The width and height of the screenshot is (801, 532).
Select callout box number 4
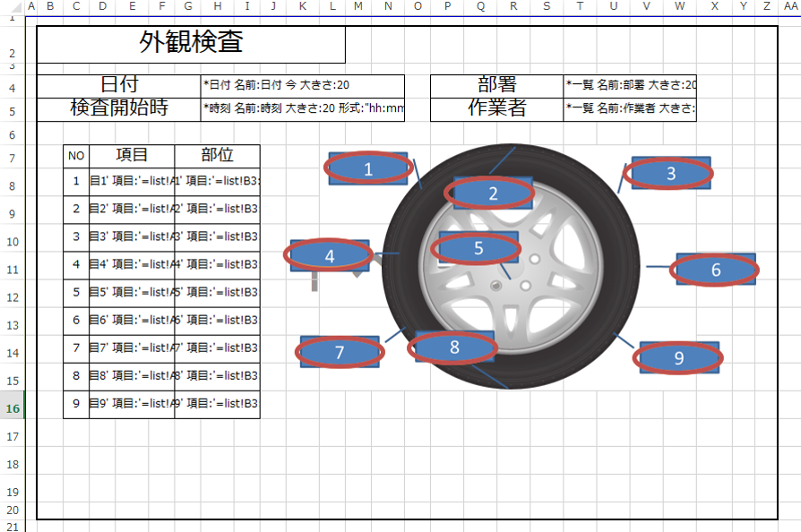click(329, 255)
